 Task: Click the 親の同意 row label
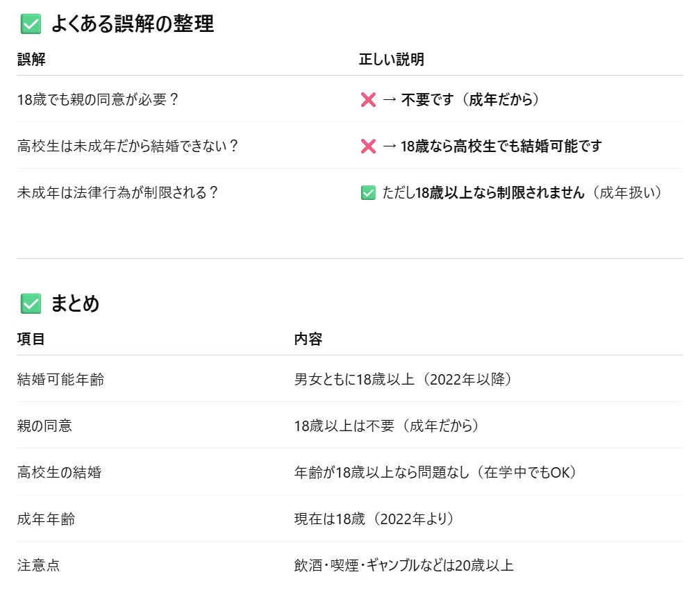[x=44, y=426]
